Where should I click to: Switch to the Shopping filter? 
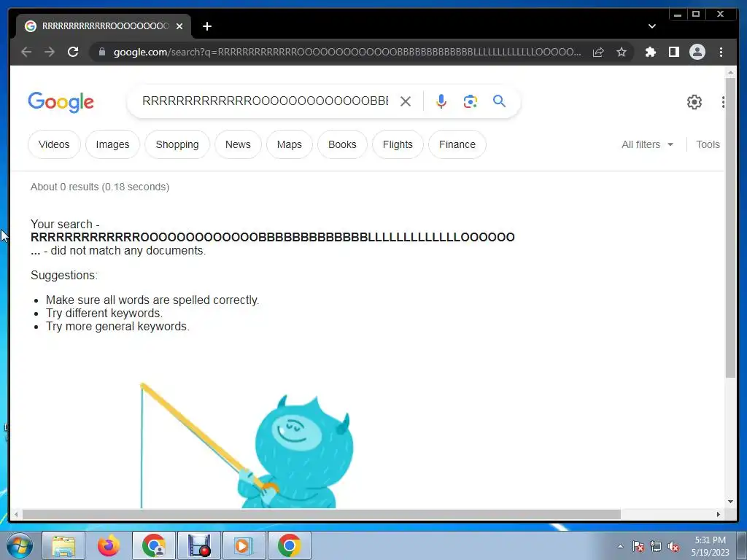coord(177,144)
